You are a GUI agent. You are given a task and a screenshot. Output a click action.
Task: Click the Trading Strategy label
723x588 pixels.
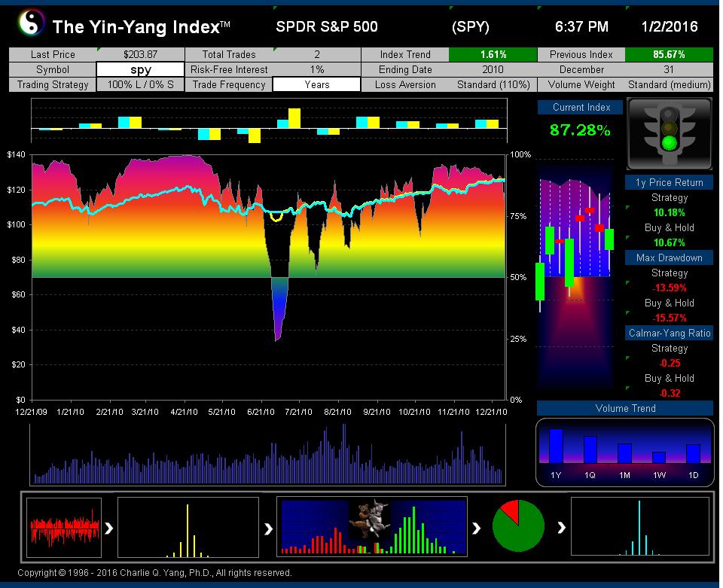pyautogui.click(x=53, y=85)
